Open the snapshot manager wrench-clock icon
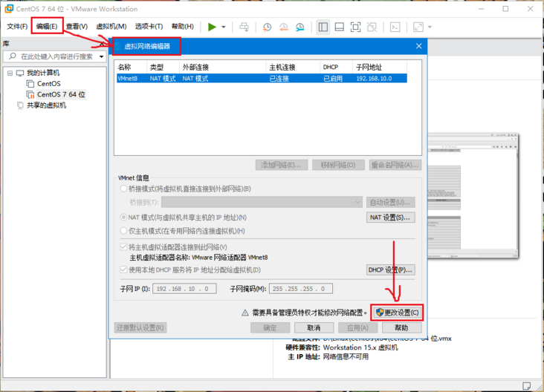544x392 pixels. click(299, 27)
